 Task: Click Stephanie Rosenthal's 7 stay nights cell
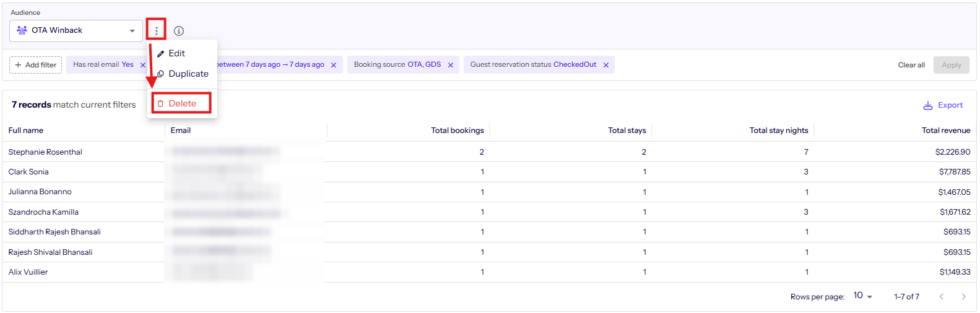click(x=806, y=152)
